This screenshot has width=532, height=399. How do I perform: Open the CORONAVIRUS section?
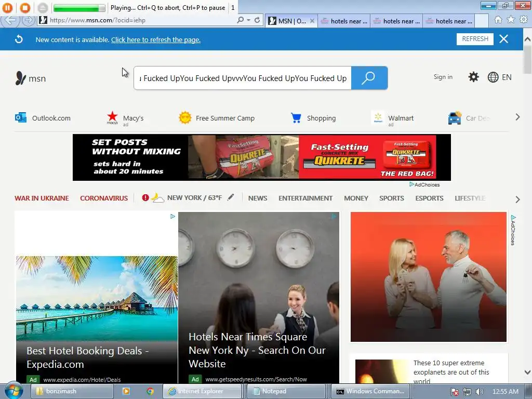point(104,198)
